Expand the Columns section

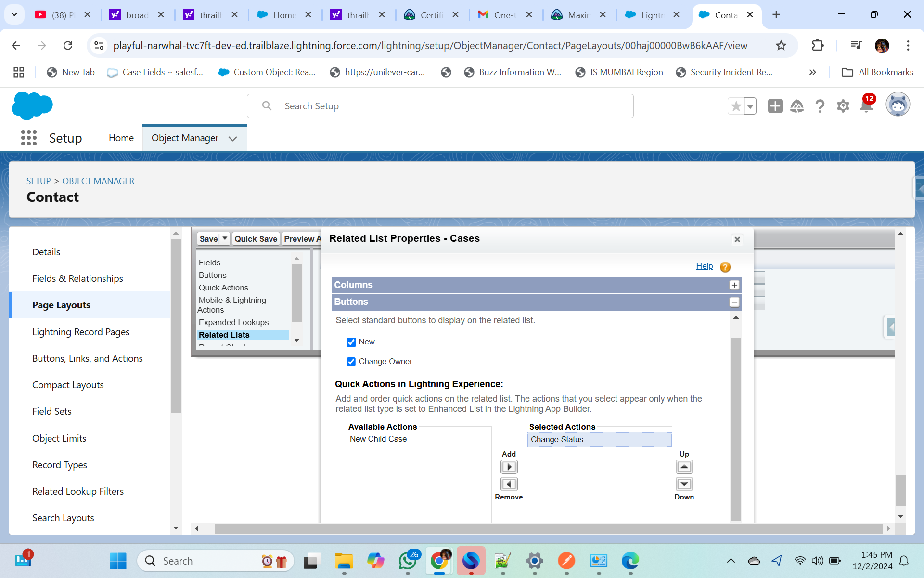734,285
